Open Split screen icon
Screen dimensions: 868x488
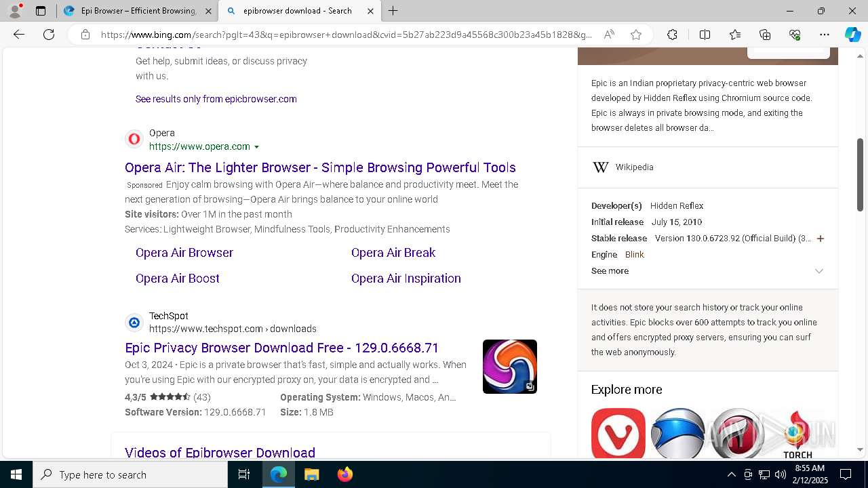[x=705, y=35]
